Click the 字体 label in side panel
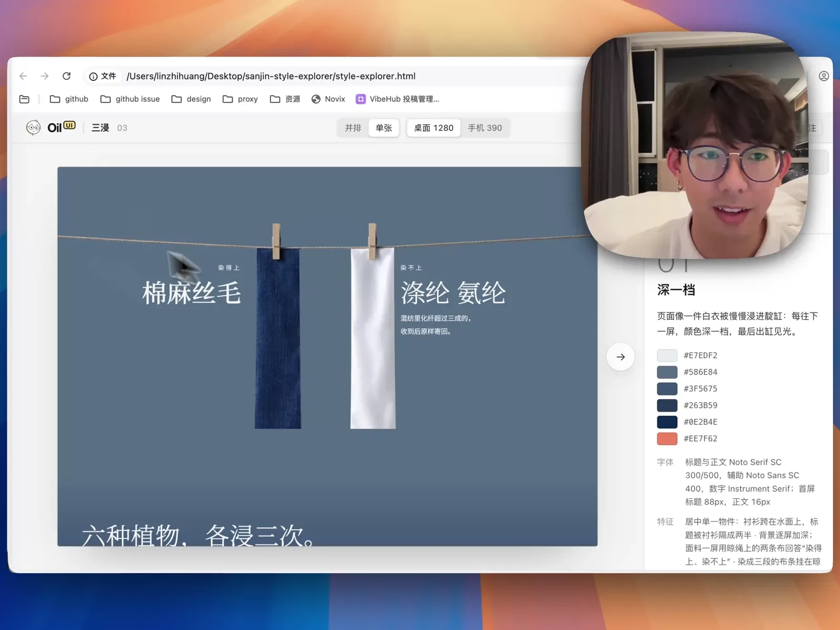 [665, 463]
